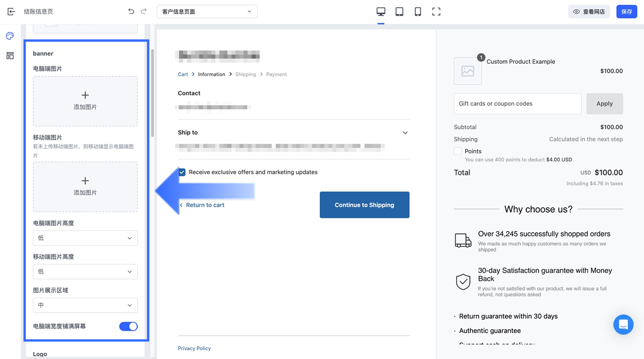Click the Custom Product Example name

pyautogui.click(x=521, y=62)
